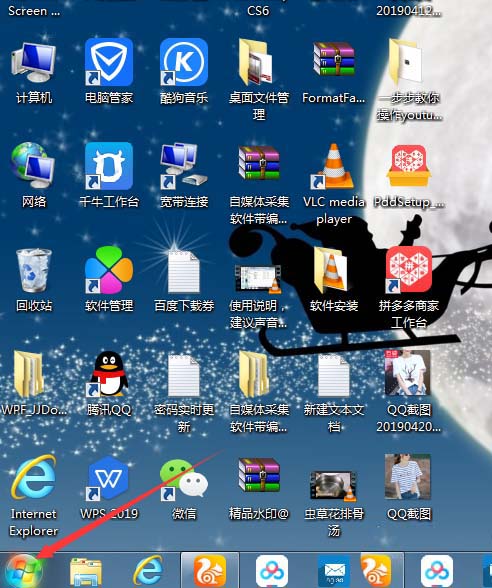Click the '20190412...' label at top
Viewport: 492px width, 588px height.
click(x=409, y=10)
